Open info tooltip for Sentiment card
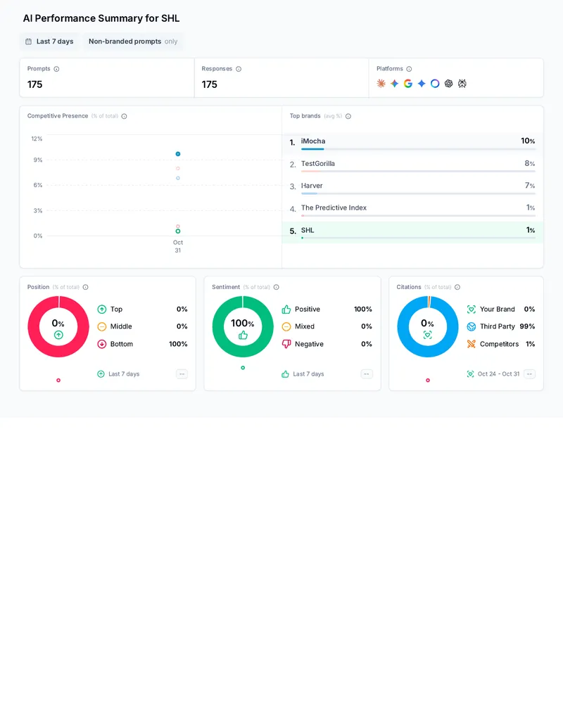 tap(276, 288)
